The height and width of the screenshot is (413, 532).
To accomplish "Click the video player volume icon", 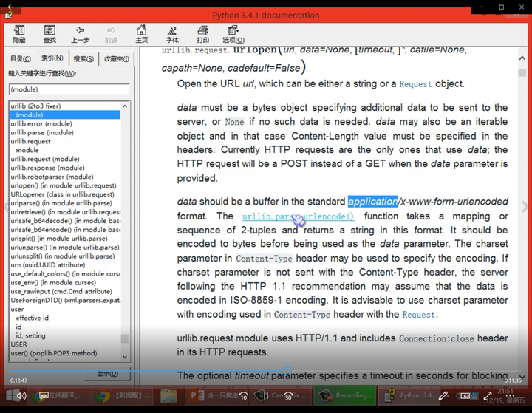I will 21,396.
